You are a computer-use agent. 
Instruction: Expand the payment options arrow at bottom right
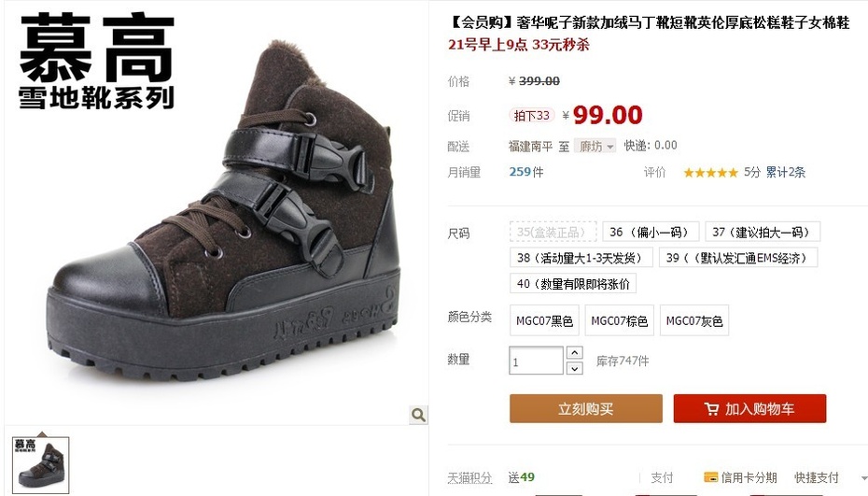[864, 477]
